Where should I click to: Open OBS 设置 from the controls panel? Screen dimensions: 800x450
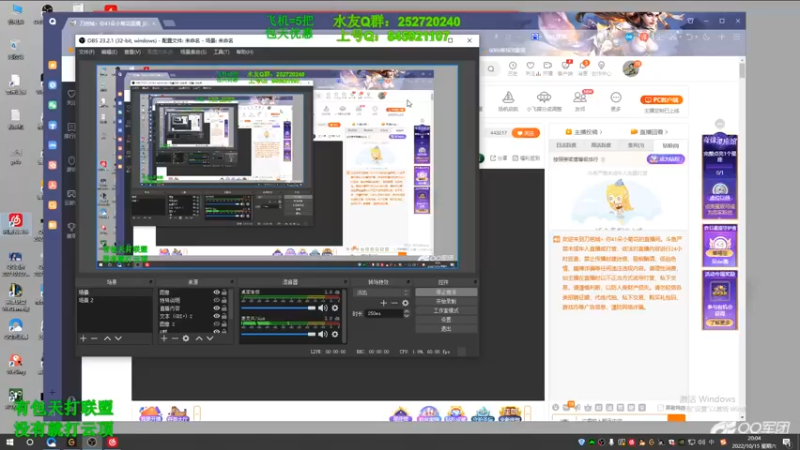coord(446,320)
